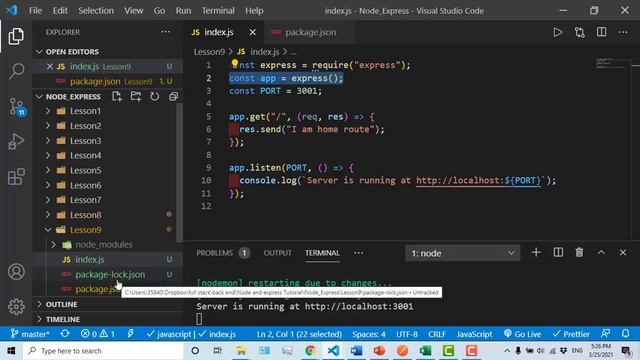
Task: Click the feedback icon in status bar
Action: tap(606, 334)
